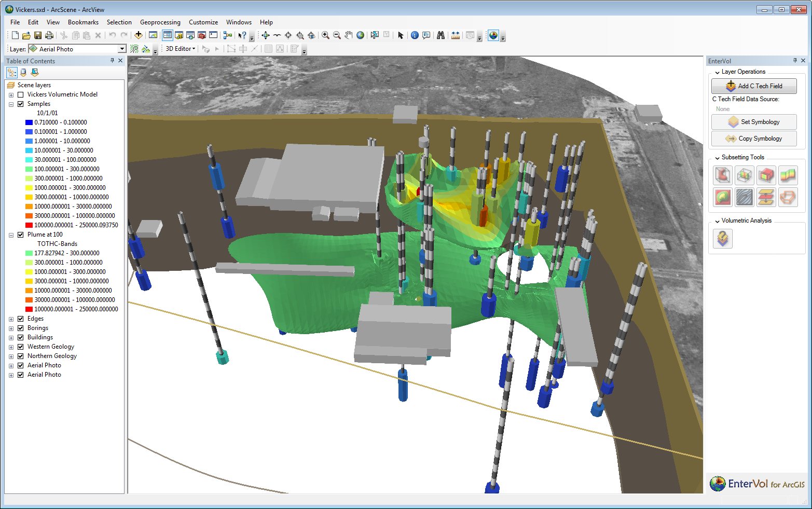Collapse the Layer Operations section
The image size is (812, 509).
(x=718, y=72)
